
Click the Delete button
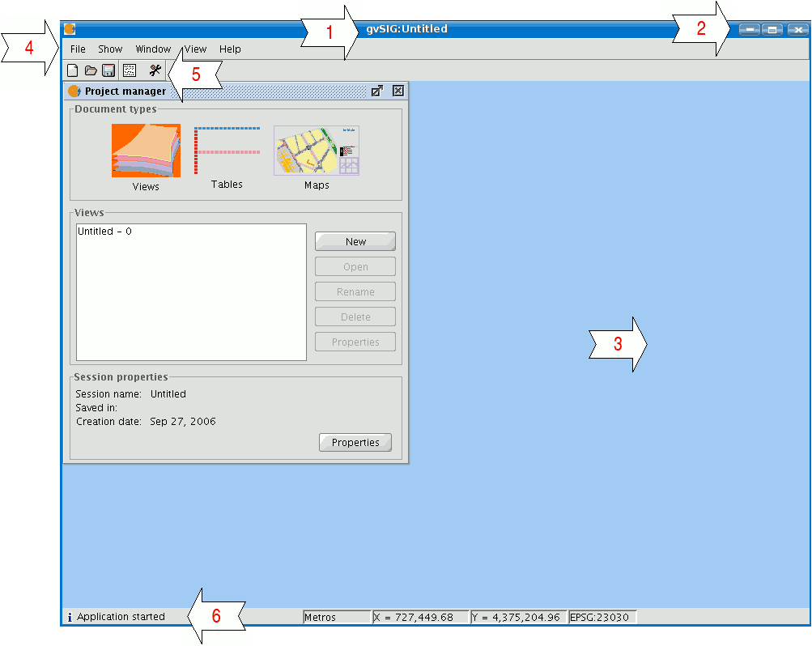[355, 317]
